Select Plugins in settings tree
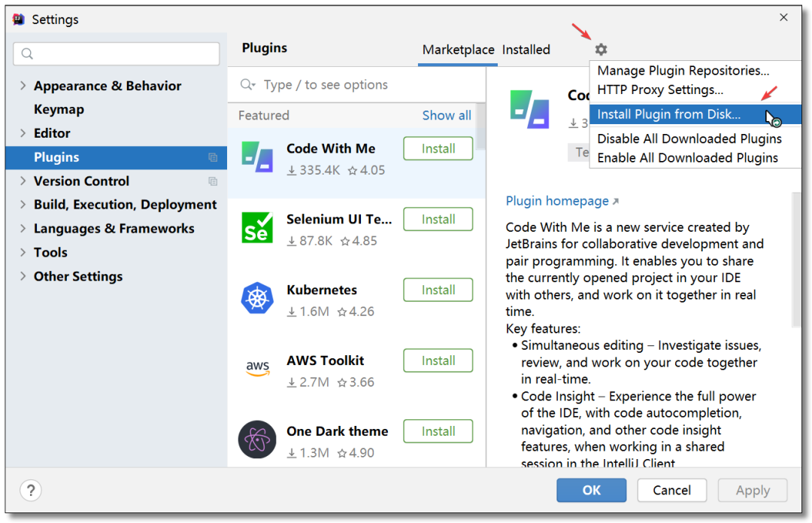This screenshot has width=812, height=523. coord(116,157)
